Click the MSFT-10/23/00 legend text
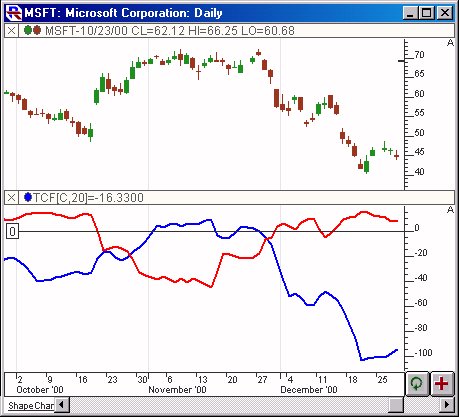This screenshot has height=417, width=459. coord(170,31)
